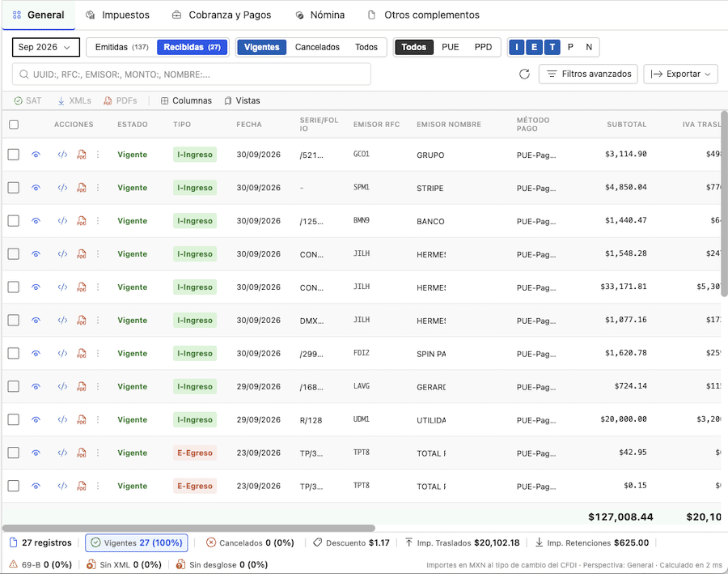The width and height of the screenshot is (728, 574).
Task: Click the vertical table scrollbar
Action: (x=724, y=203)
